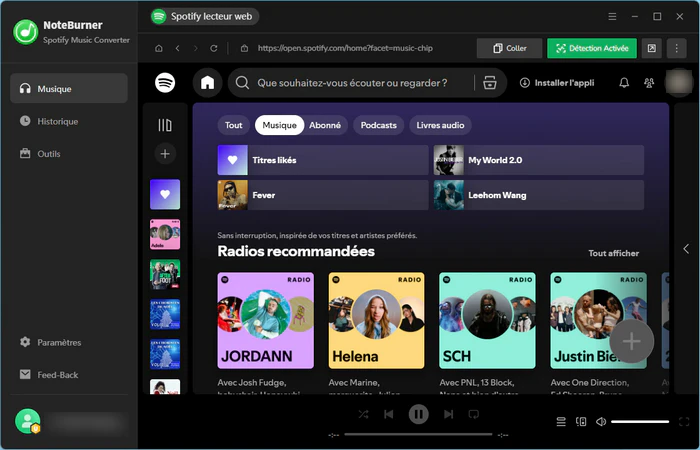This screenshot has height=450, width=700.
Task: Skip to previous track
Action: coord(389,414)
